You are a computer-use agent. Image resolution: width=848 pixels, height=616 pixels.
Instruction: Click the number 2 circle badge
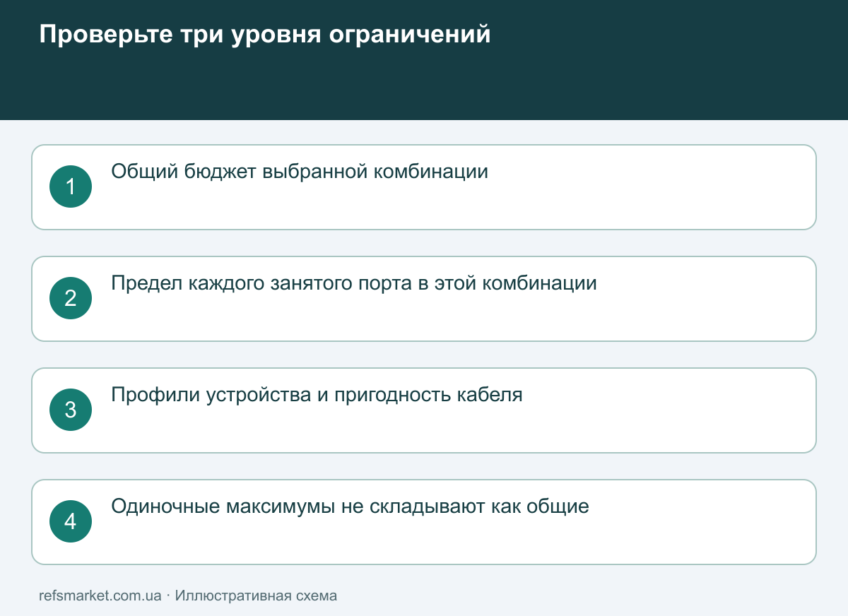[71, 298]
